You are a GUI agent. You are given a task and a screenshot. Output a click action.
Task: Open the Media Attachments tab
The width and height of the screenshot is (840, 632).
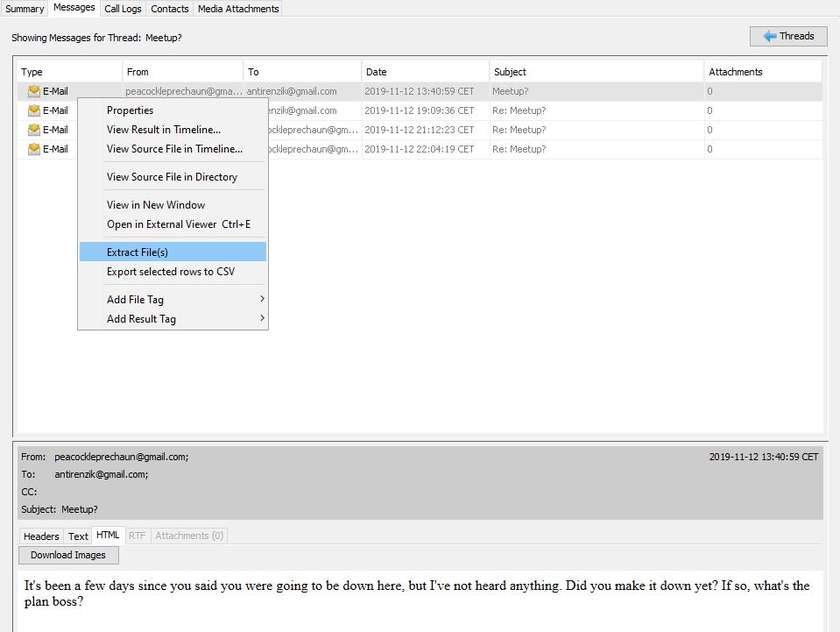[x=238, y=9]
